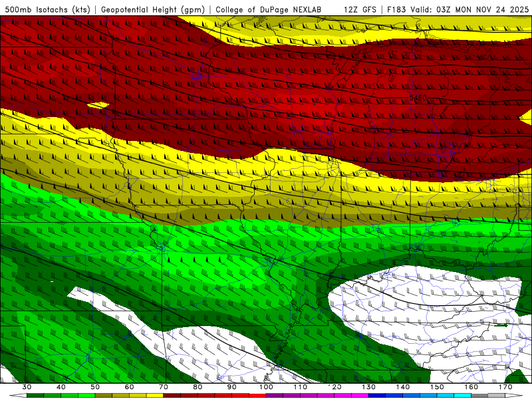Click the '80' colorbar tick label

[198, 387]
